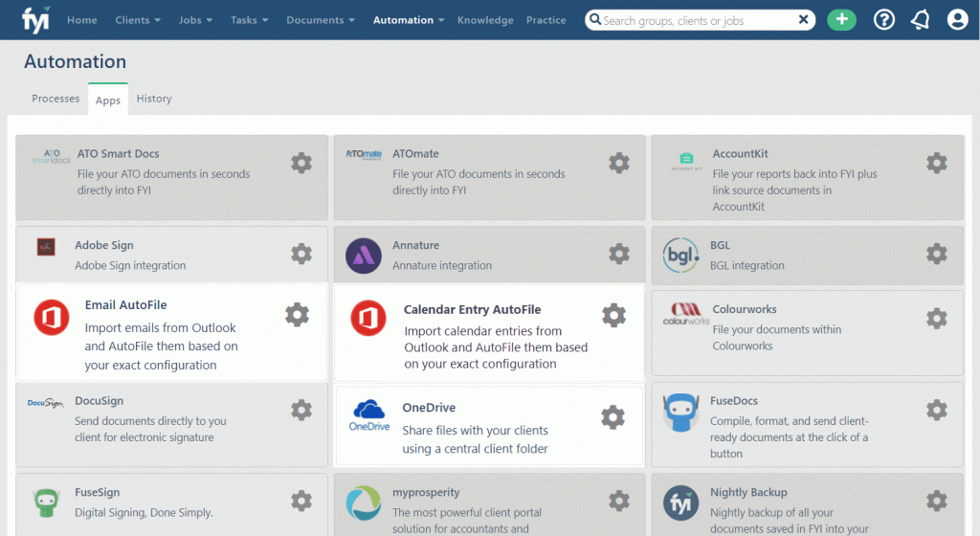Open settings gear for myprosperity
Image resolution: width=980 pixels, height=536 pixels.
pos(619,501)
